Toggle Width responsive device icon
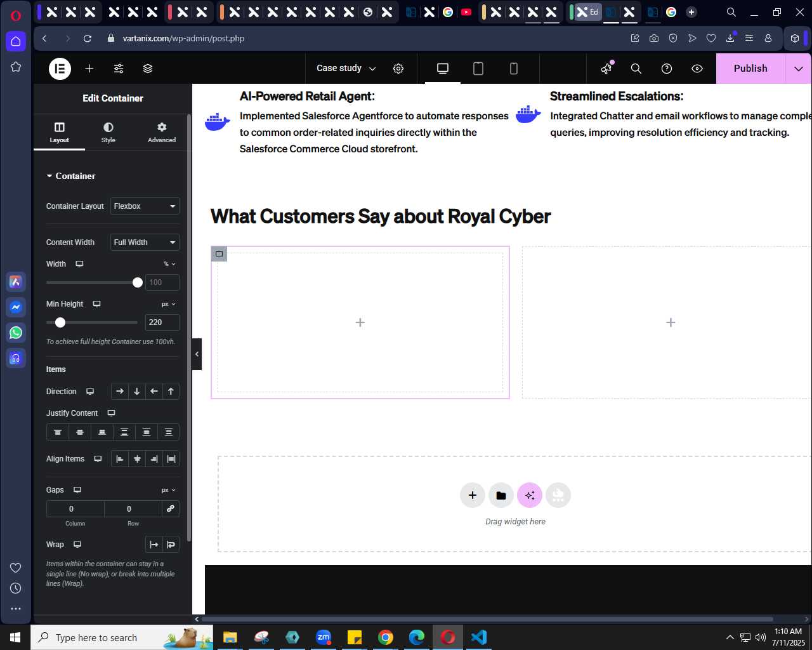 coord(79,264)
